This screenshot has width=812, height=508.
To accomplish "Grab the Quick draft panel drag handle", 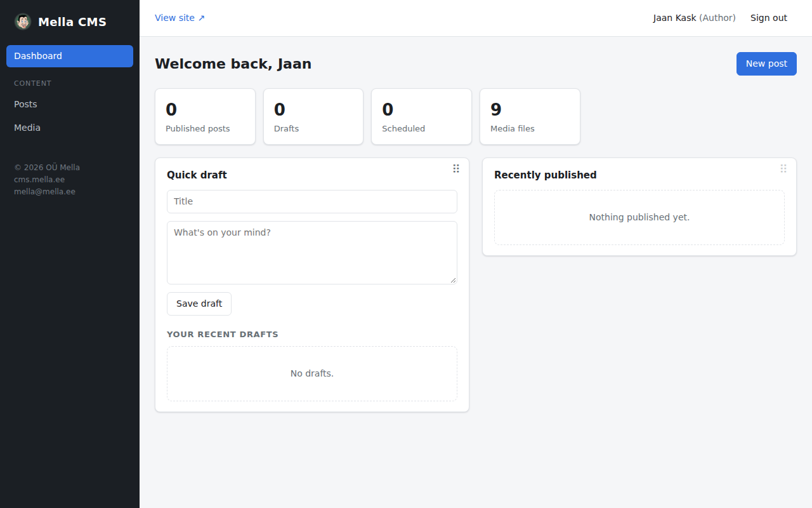I will pyautogui.click(x=456, y=168).
